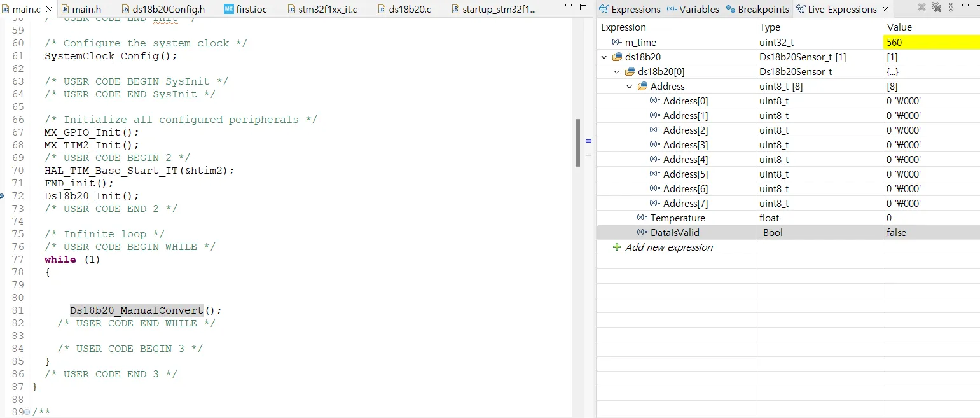Minimize the editor area
Viewport: 980px width, 418px height.
569,7
